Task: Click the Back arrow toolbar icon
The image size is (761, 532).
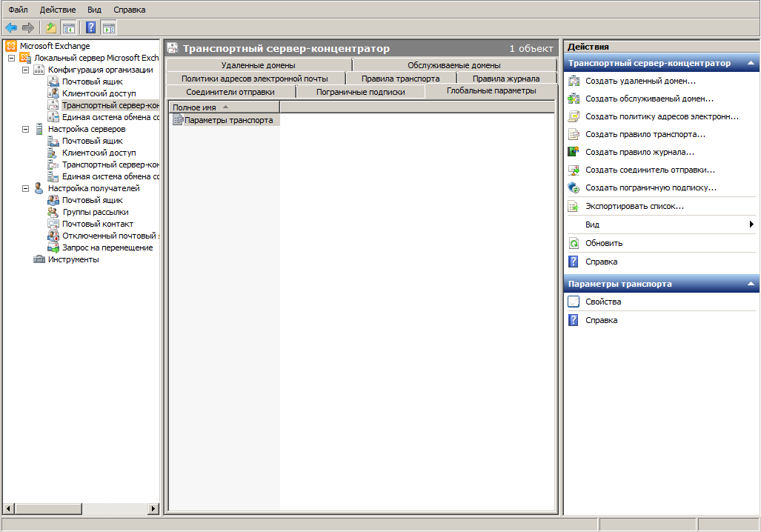Action: click(x=10, y=28)
